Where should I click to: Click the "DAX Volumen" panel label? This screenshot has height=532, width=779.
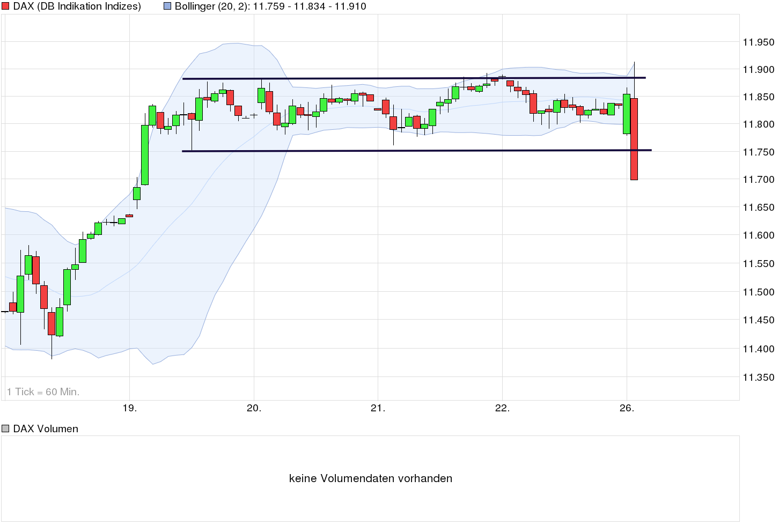pyautogui.click(x=46, y=428)
